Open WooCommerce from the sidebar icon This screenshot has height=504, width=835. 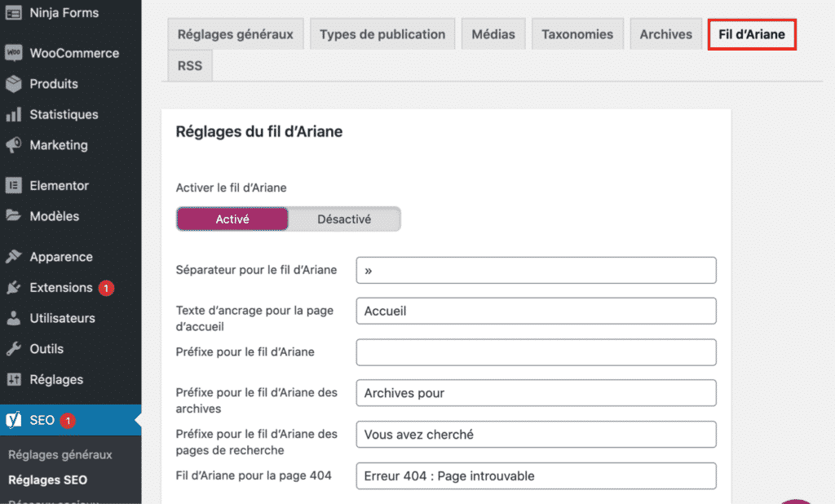pos(13,52)
